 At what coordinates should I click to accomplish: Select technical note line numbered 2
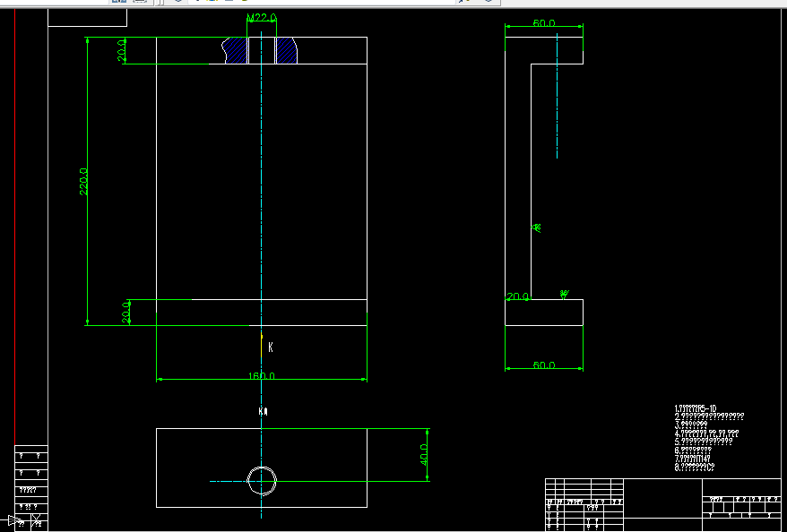(709, 416)
